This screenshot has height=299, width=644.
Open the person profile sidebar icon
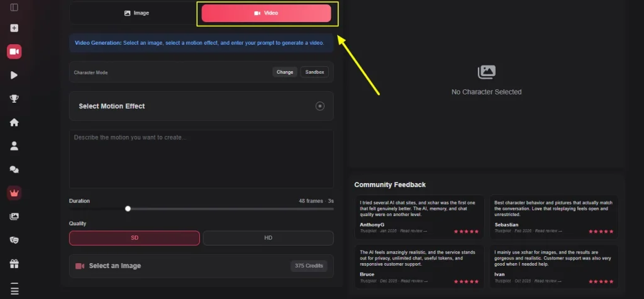(x=14, y=146)
